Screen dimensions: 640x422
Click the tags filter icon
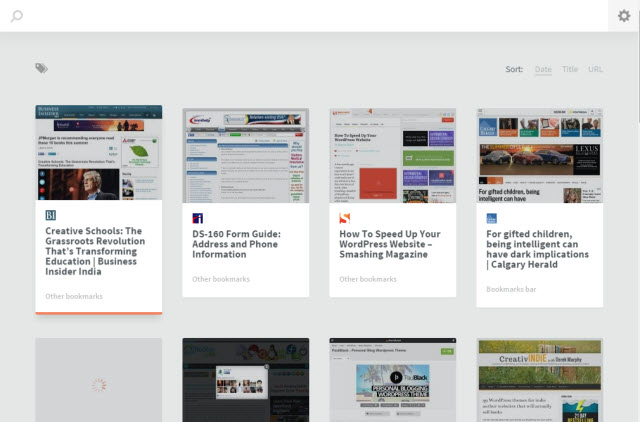click(41, 68)
